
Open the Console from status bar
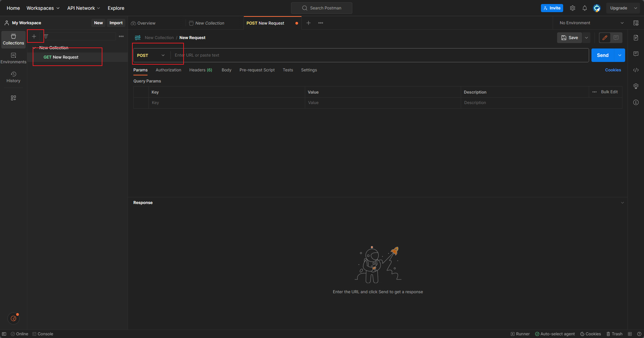pos(43,334)
